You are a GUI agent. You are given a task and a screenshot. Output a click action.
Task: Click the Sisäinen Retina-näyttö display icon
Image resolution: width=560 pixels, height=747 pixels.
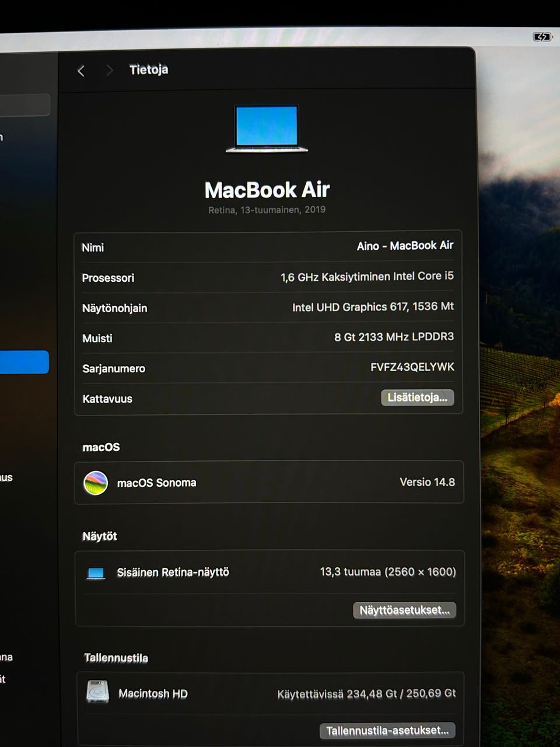[96, 573]
